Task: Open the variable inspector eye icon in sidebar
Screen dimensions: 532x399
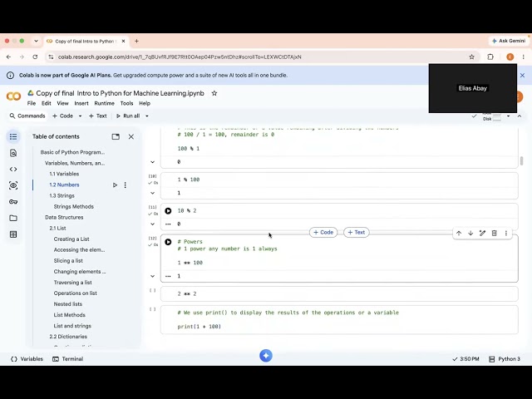Action: click(x=13, y=185)
